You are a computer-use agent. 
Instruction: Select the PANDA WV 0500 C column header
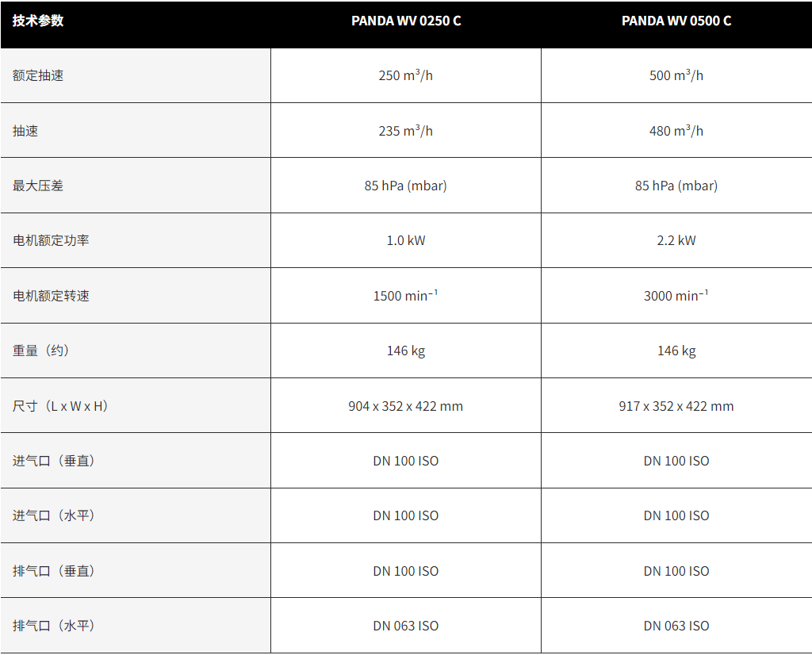676,21
